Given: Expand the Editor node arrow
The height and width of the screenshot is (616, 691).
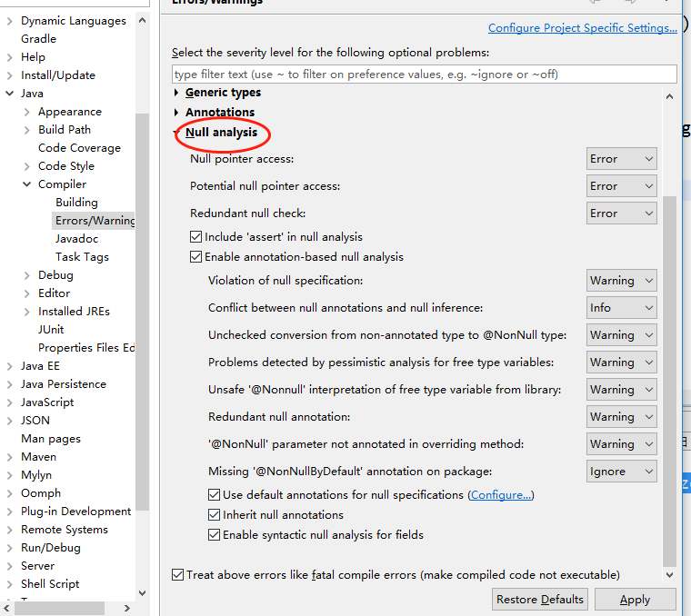Looking at the screenshot, I should 27,293.
